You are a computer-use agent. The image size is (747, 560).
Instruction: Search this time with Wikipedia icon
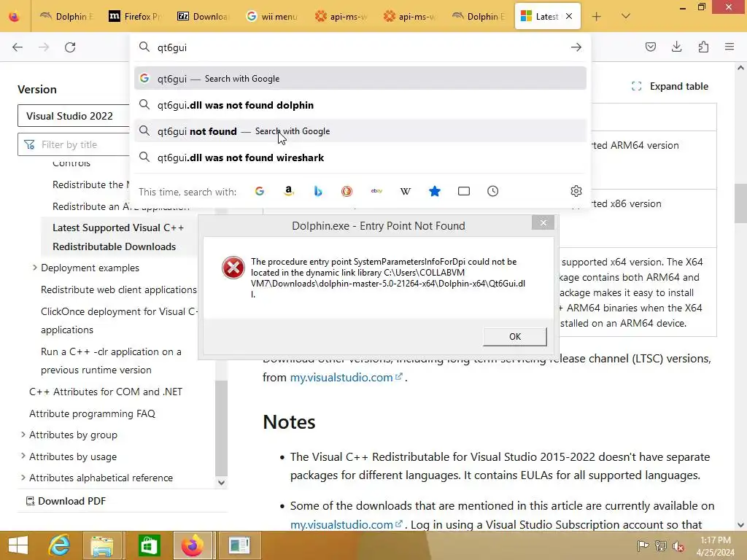(406, 192)
